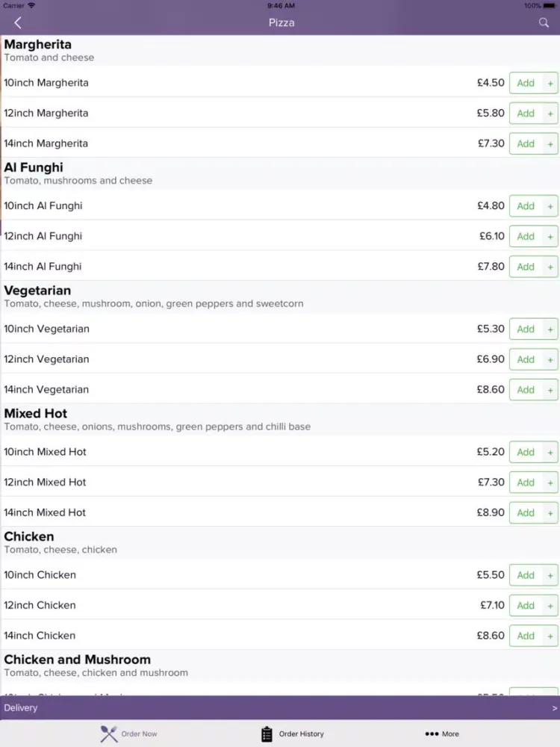
Task: Click plus icon for 10inch Al Funghi
Action: click(x=550, y=206)
